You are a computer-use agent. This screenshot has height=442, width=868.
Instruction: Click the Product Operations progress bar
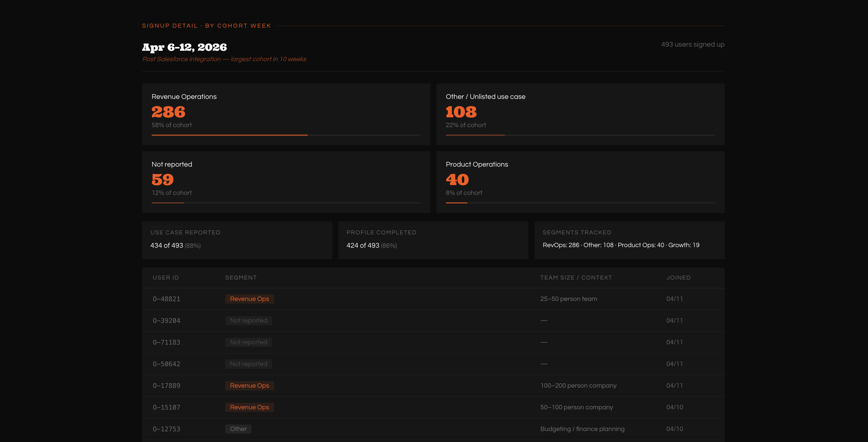tap(580, 203)
